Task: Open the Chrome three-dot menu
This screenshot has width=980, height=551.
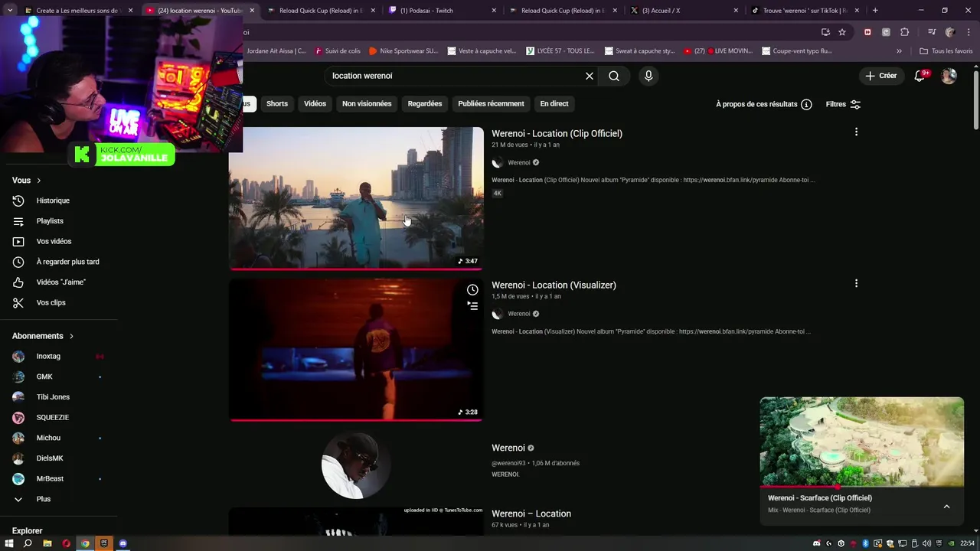Action: pyautogui.click(x=968, y=32)
